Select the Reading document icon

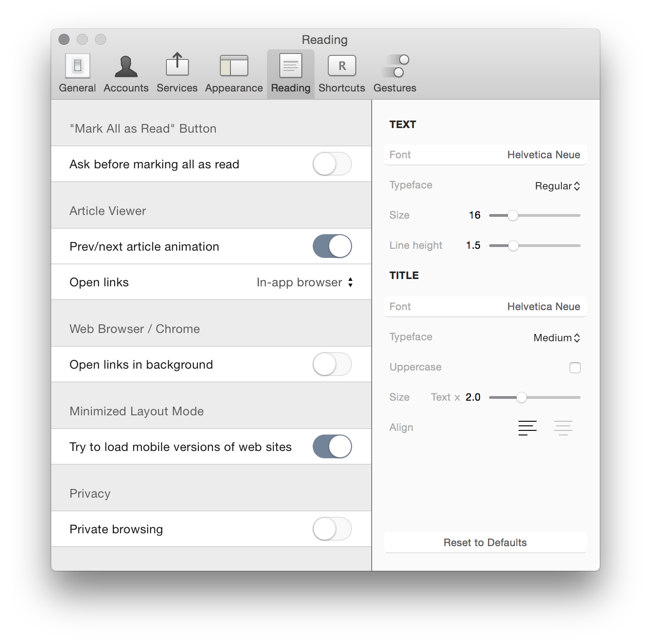[x=291, y=66]
